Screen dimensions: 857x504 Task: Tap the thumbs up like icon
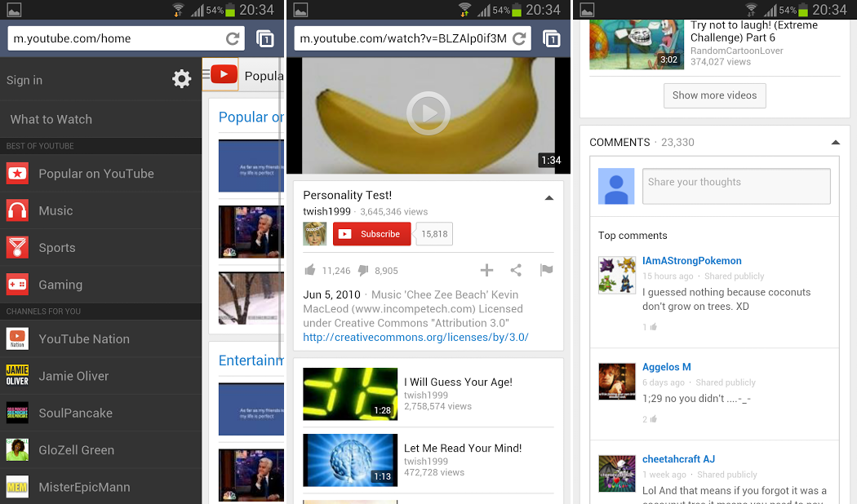tap(310, 271)
